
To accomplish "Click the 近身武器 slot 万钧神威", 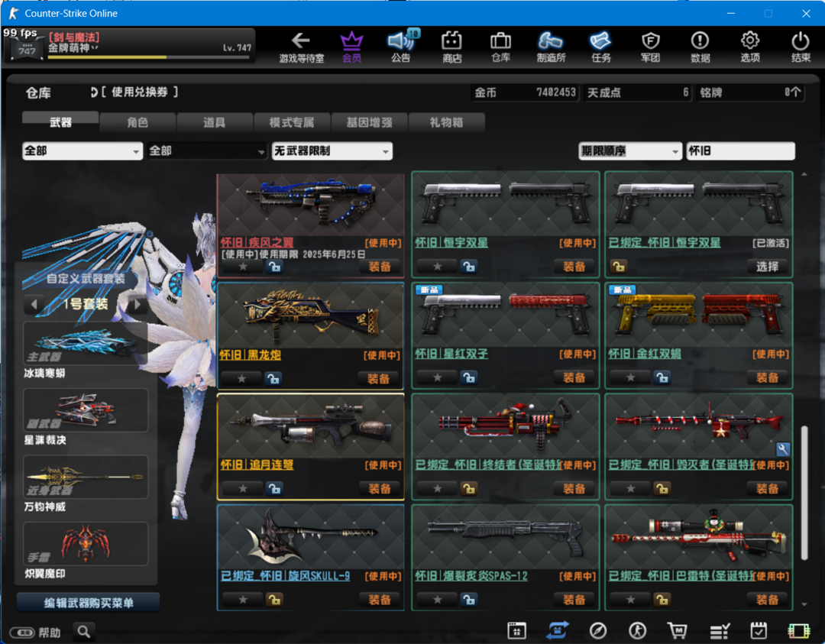I will (x=86, y=477).
